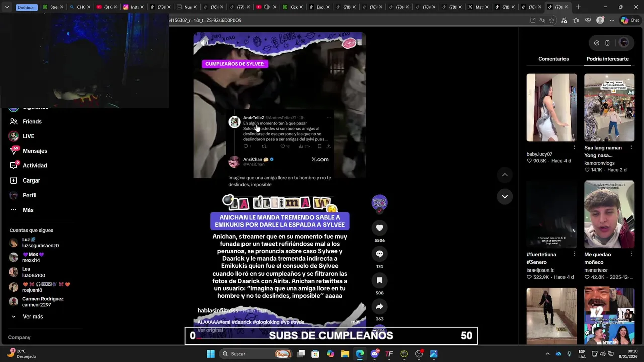Switch to Podría interesarte tab
Viewport: 644px width, 362px height.
tap(607, 59)
